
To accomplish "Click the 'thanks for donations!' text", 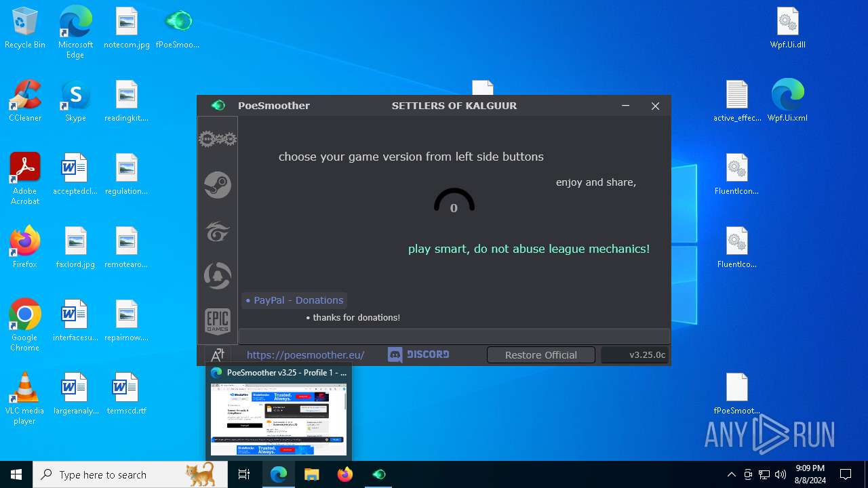I will 357,317.
